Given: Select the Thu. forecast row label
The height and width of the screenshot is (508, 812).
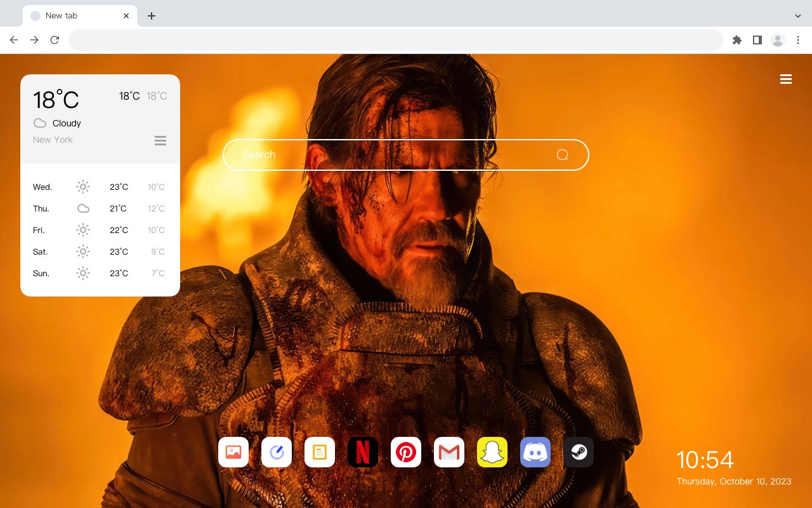Looking at the screenshot, I should click(x=41, y=208).
